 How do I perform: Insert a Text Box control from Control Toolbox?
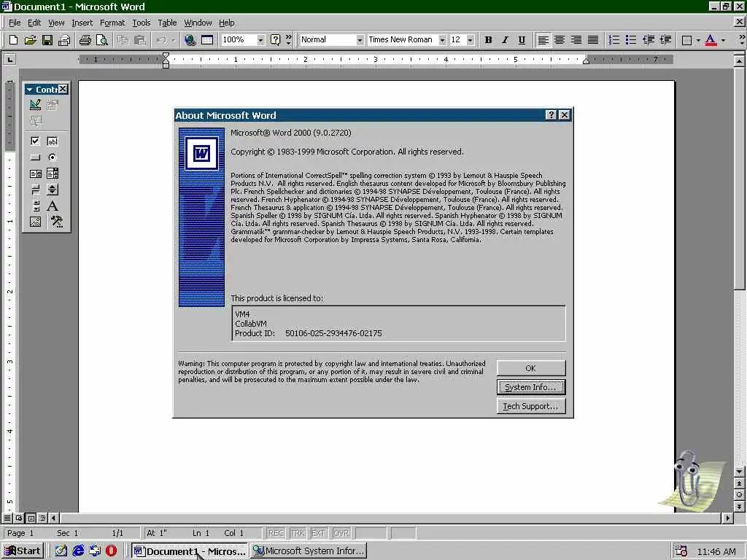53,141
